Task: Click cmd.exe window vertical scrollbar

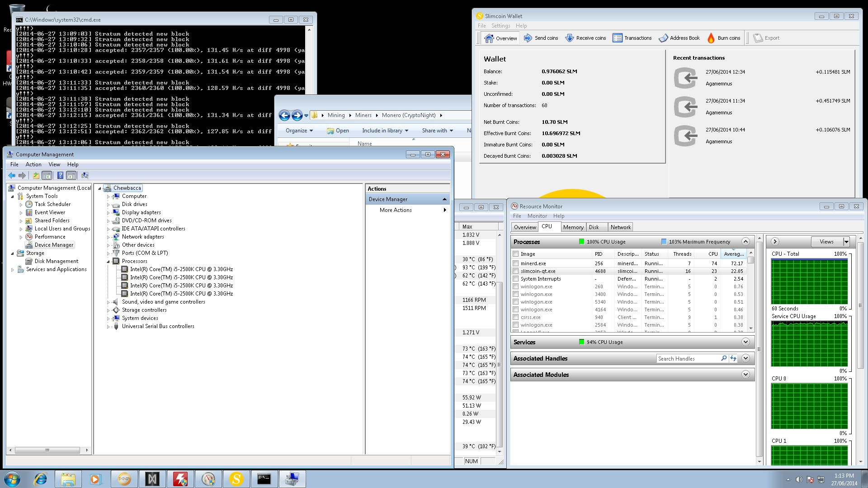Action: 309,86
